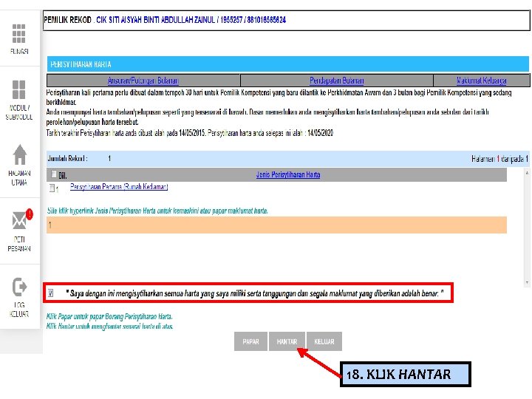Open Perisytiharan Pertama (Rumah Kediaman) link
Image resolution: width=532 pixels, height=399 pixels.
pyautogui.click(x=119, y=187)
